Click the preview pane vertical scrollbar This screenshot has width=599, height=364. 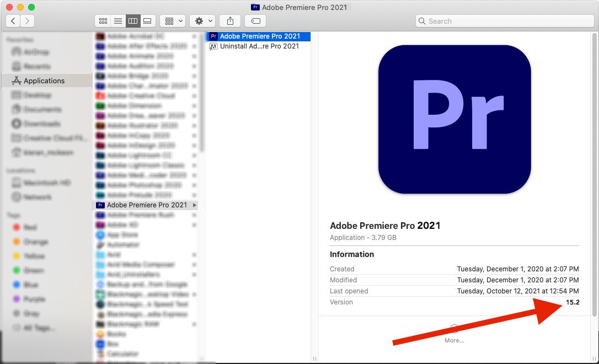595,174
